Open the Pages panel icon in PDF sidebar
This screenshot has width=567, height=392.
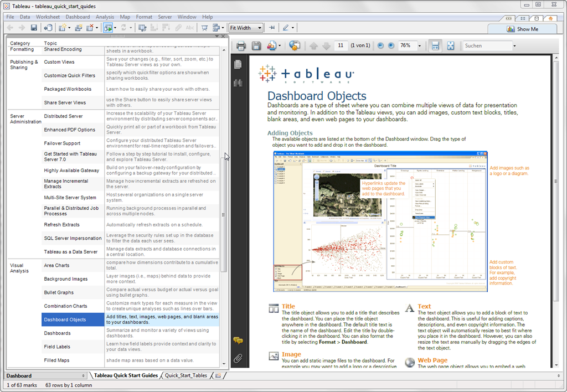238,64
